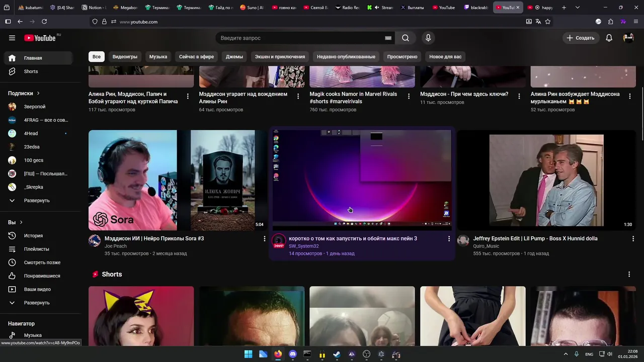
Task: Reload the page in browser toolbar
Action: click(x=44, y=22)
